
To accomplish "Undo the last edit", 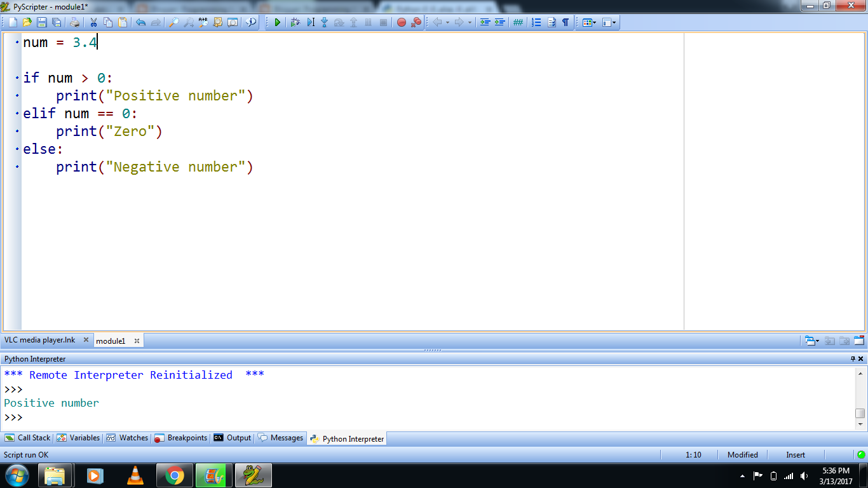I will tap(140, 22).
